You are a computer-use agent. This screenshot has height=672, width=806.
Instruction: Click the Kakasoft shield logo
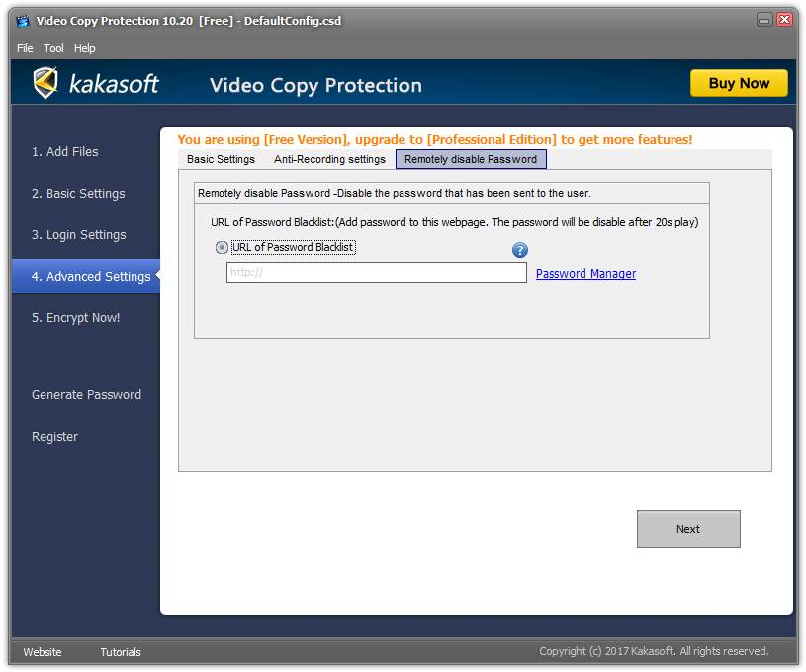(45, 82)
